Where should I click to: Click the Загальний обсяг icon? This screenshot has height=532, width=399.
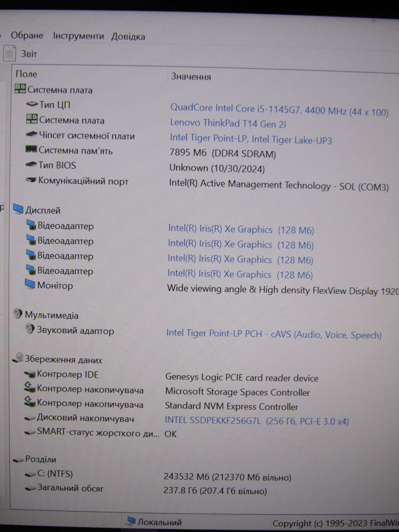point(31,489)
